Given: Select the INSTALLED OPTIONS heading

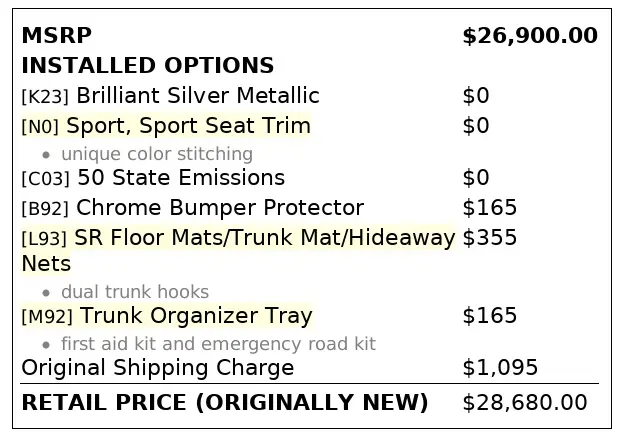Looking at the screenshot, I should [x=148, y=65].
